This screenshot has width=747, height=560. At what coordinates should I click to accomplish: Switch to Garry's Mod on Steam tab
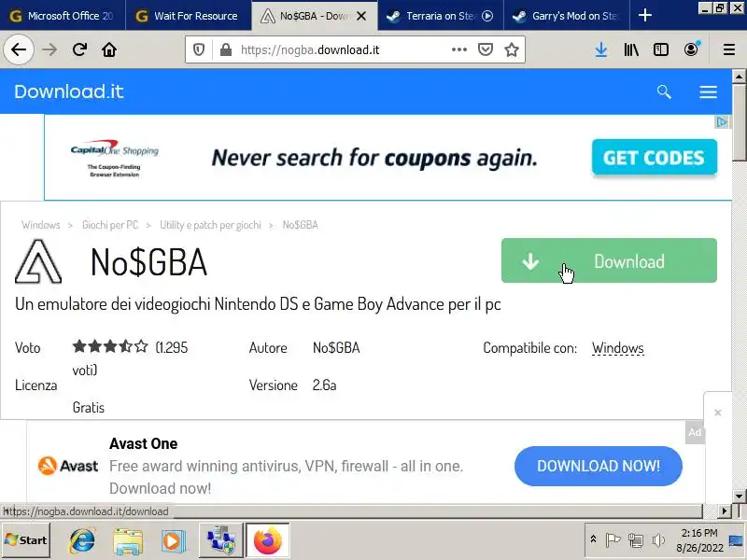tap(567, 16)
